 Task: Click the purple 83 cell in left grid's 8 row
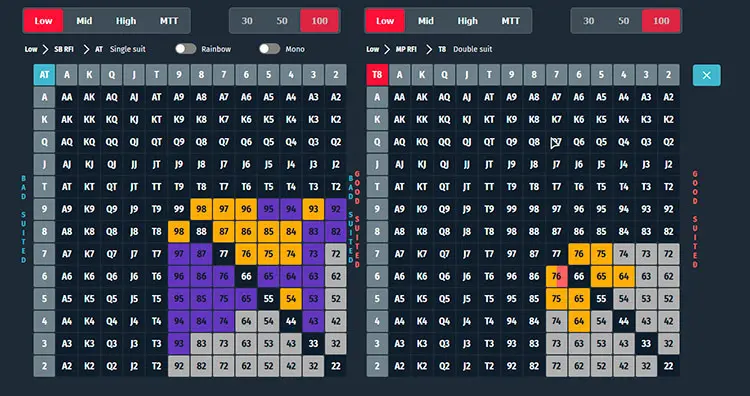pos(313,231)
